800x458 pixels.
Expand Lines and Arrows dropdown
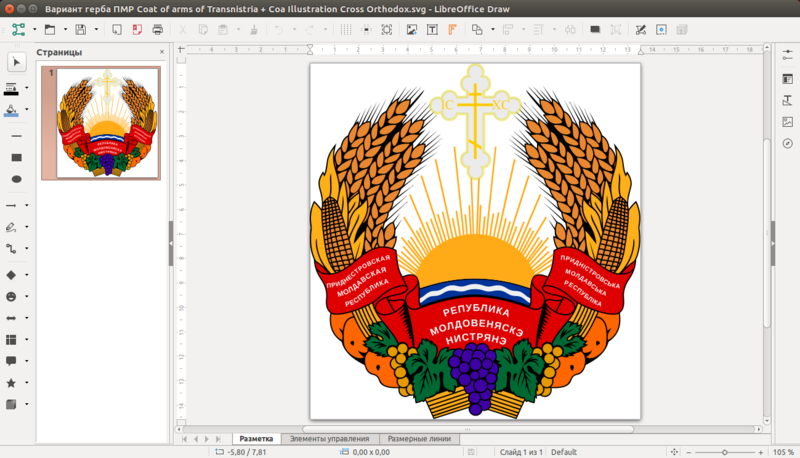pos(27,206)
